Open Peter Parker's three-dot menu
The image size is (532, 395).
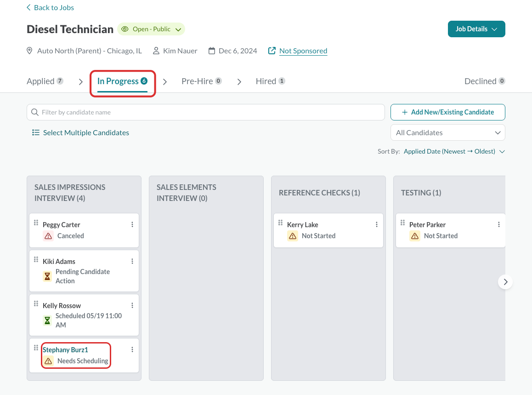point(499,224)
